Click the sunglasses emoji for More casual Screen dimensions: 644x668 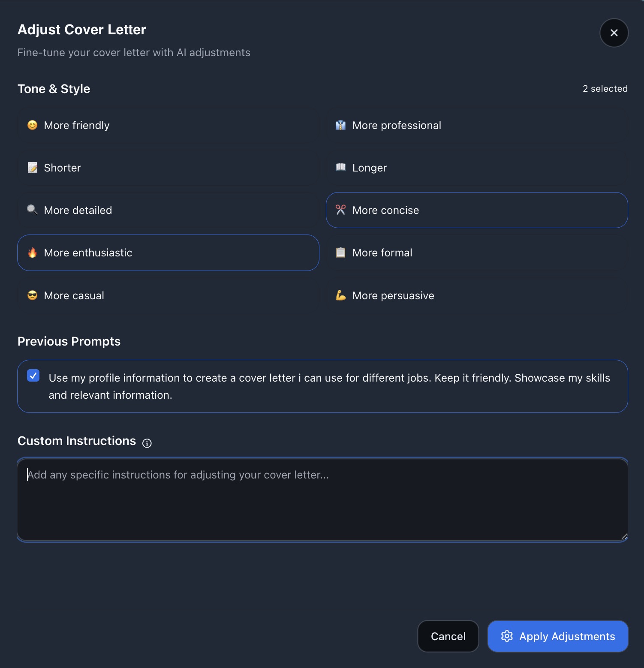[33, 295]
